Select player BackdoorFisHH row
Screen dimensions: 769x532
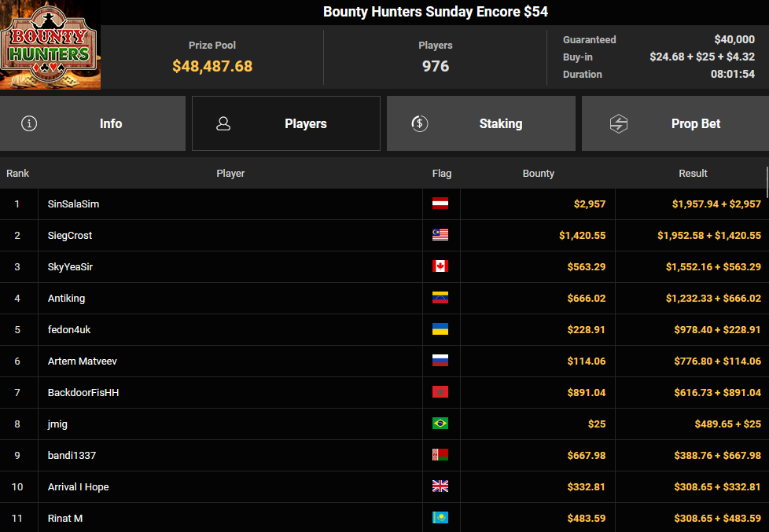[x=384, y=392]
